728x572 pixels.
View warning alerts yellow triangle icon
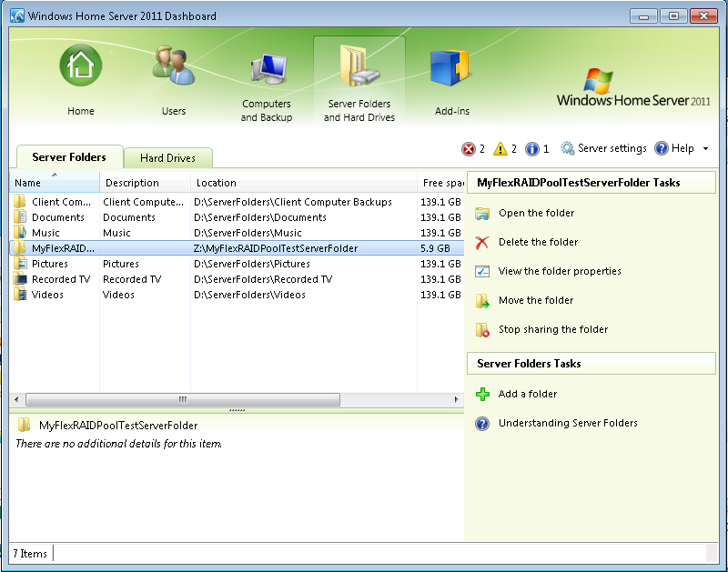pos(500,149)
